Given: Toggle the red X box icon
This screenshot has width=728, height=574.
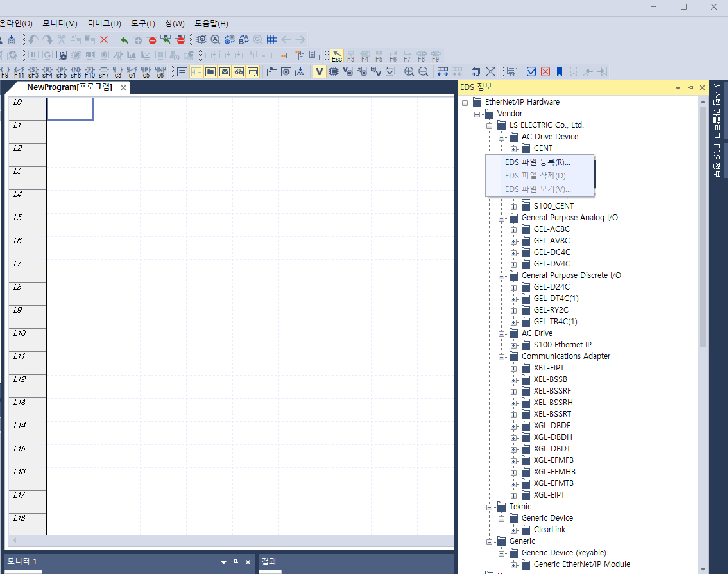Looking at the screenshot, I should pos(545,72).
